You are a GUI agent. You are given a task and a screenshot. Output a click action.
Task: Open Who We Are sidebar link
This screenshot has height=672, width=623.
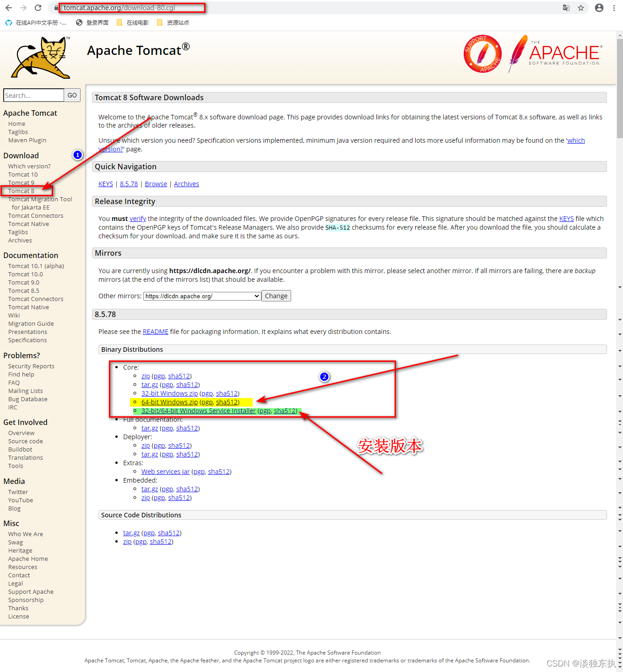tap(26, 534)
